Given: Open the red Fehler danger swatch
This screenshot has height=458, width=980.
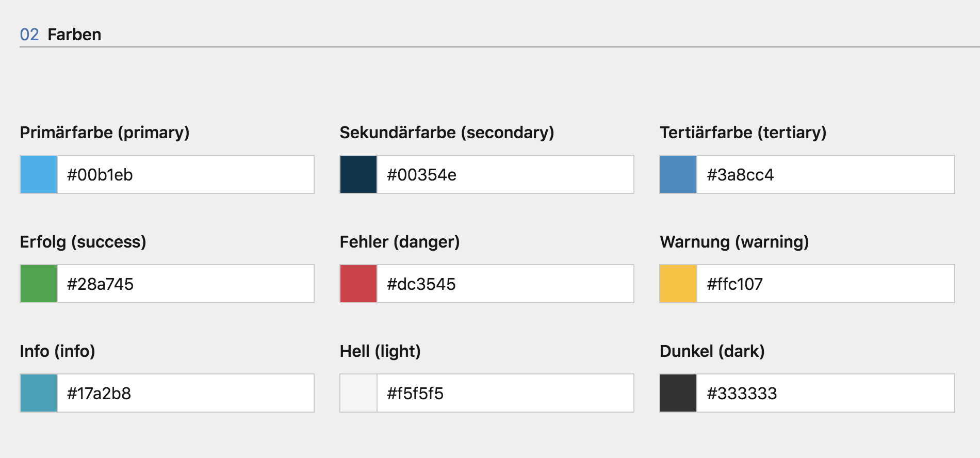Looking at the screenshot, I should 358,284.
